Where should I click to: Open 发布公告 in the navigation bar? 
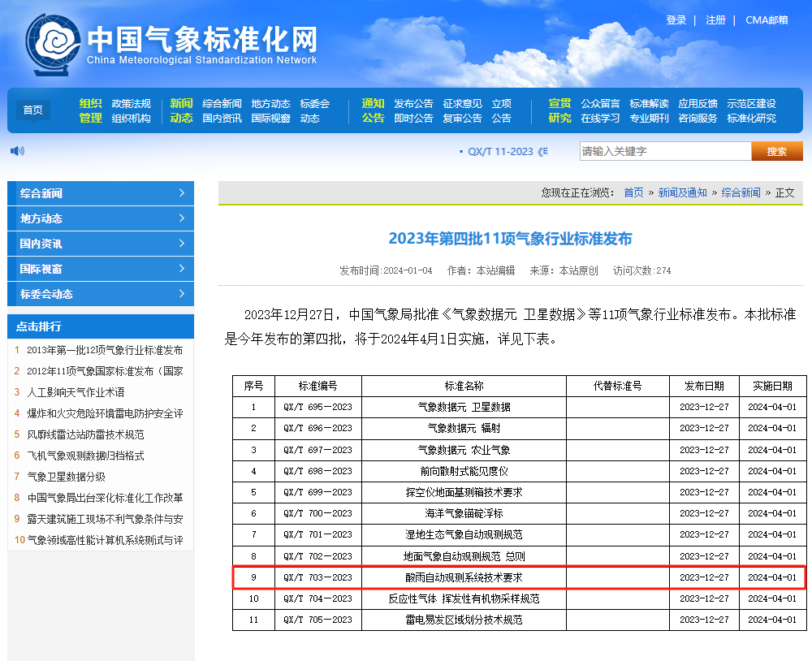(413, 103)
